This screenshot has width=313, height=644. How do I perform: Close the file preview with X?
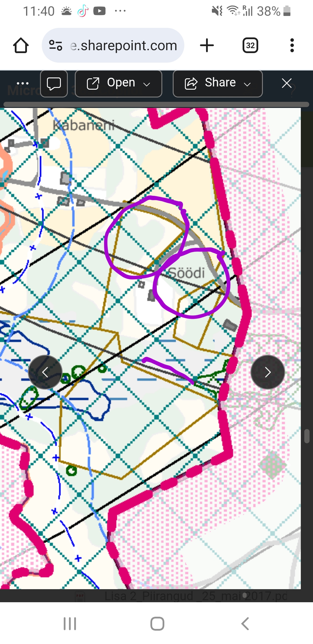(x=287, y=84)
